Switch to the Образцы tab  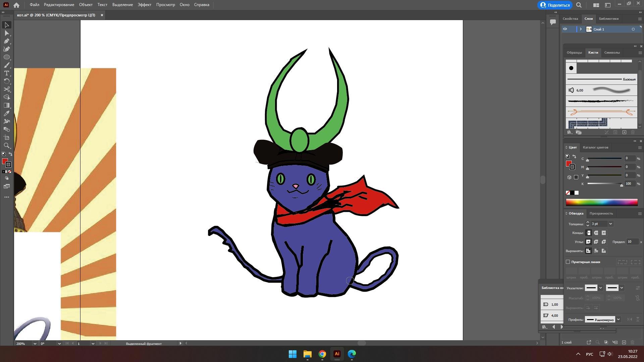[574, 53]
